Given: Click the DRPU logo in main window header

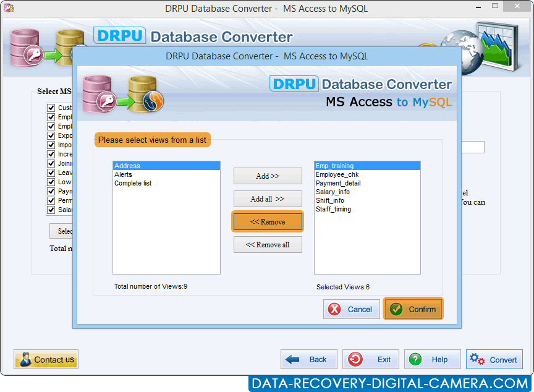Looking at the screenshot, I should coord(119,35).
